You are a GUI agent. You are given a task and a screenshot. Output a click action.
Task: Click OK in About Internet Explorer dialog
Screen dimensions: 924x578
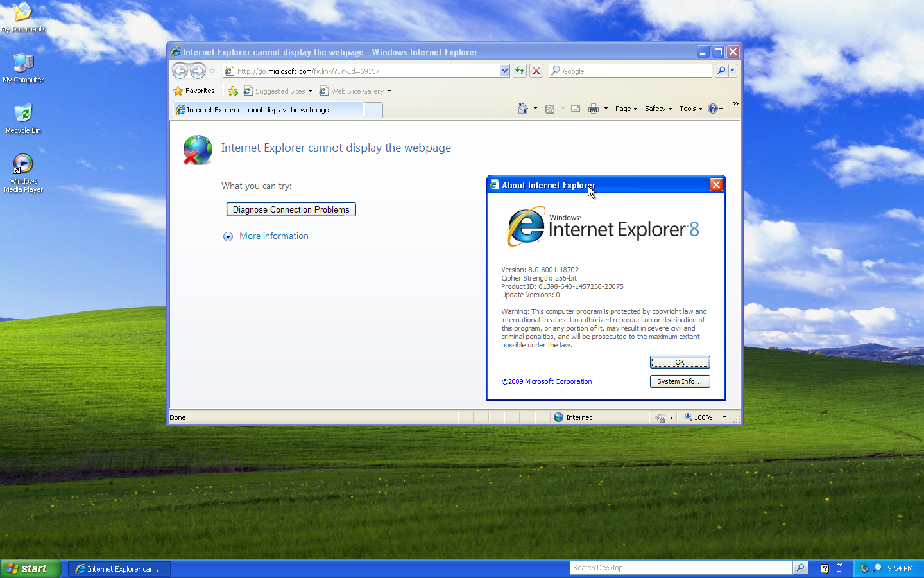[680, 362]
